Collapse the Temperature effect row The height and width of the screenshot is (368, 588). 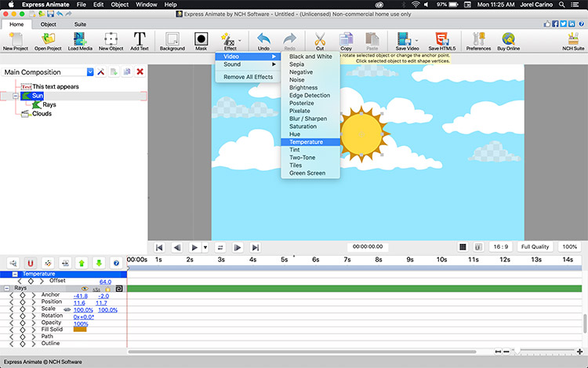pyautogui.click(x=15, y=274)
